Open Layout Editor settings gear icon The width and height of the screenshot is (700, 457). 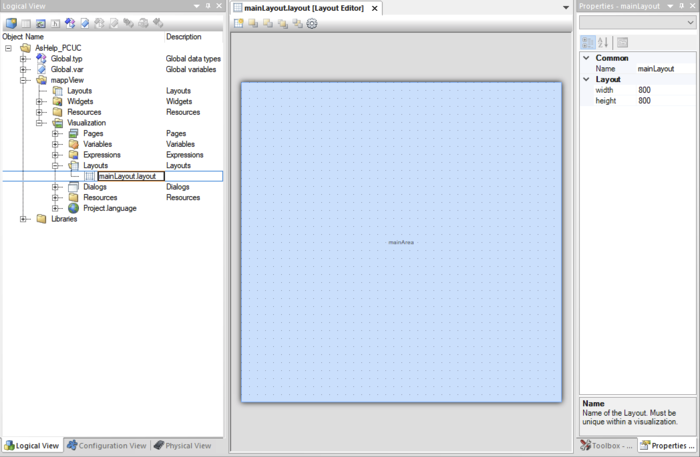[x=312, y=23]
